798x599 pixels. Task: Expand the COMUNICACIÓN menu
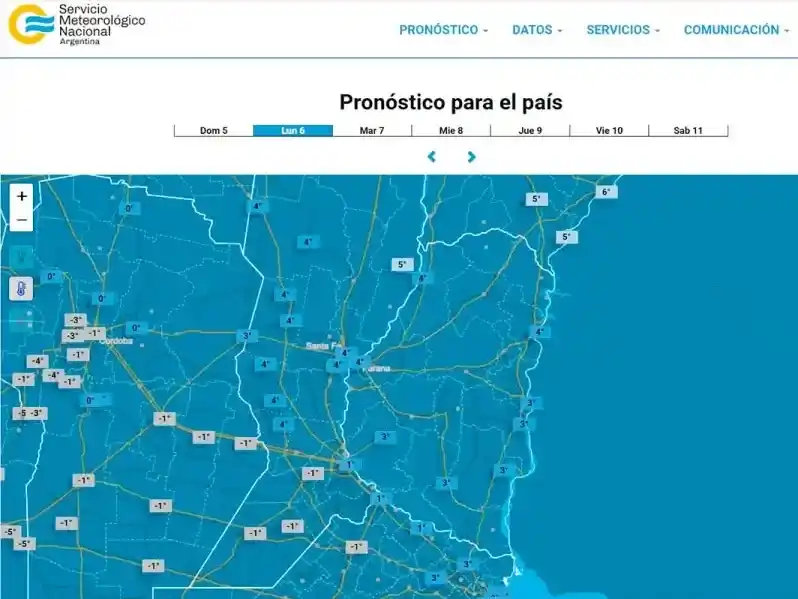click(736, 30)
